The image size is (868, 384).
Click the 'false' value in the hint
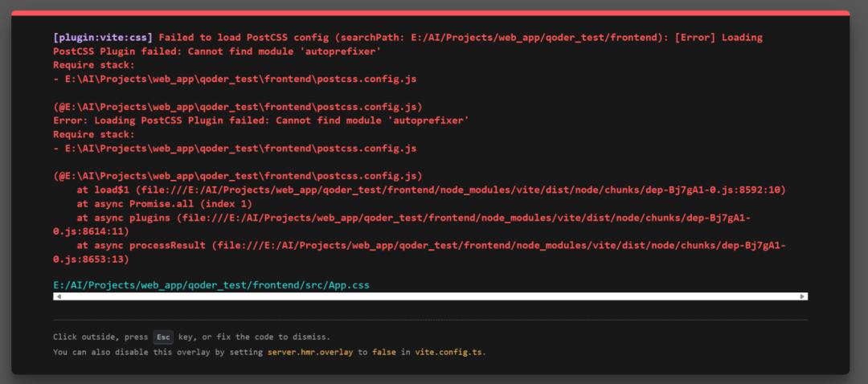[383, 352]
